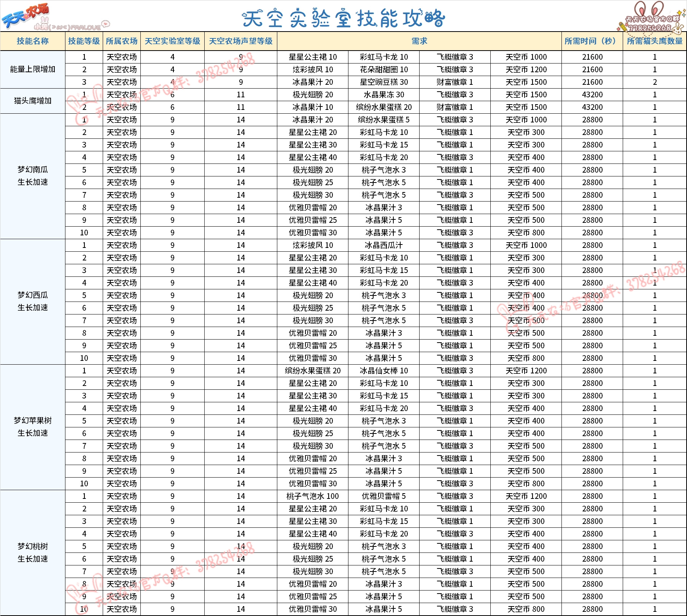687x616 pixels.
Task: Select the 技能名称 column header
Action: click(x=33, y=41)
